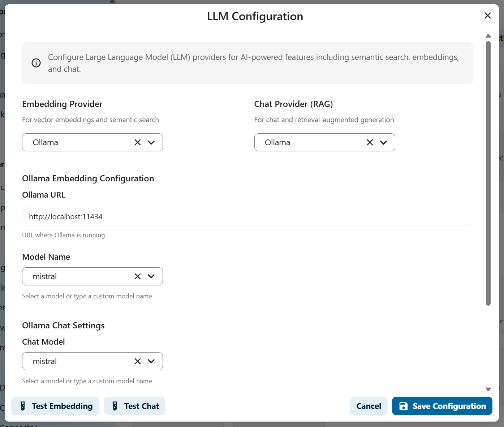Click the test tube icon on Test Chat
The height and width of the screenshot is (427, 504).
[115, 406]
